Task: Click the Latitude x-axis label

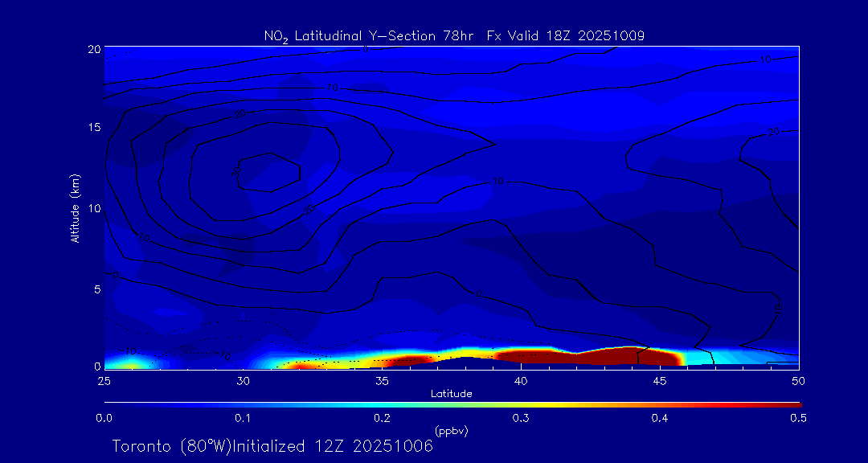Action: [451, 394]
